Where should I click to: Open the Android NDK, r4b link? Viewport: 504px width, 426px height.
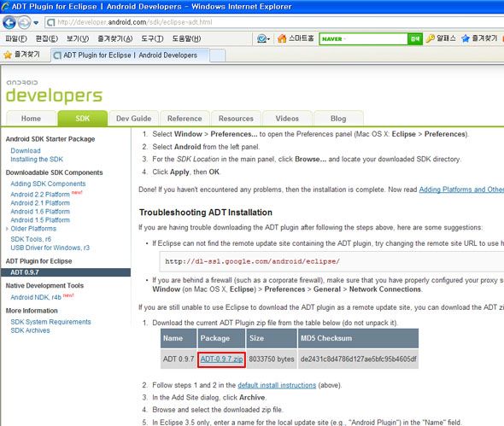[36, 297]
